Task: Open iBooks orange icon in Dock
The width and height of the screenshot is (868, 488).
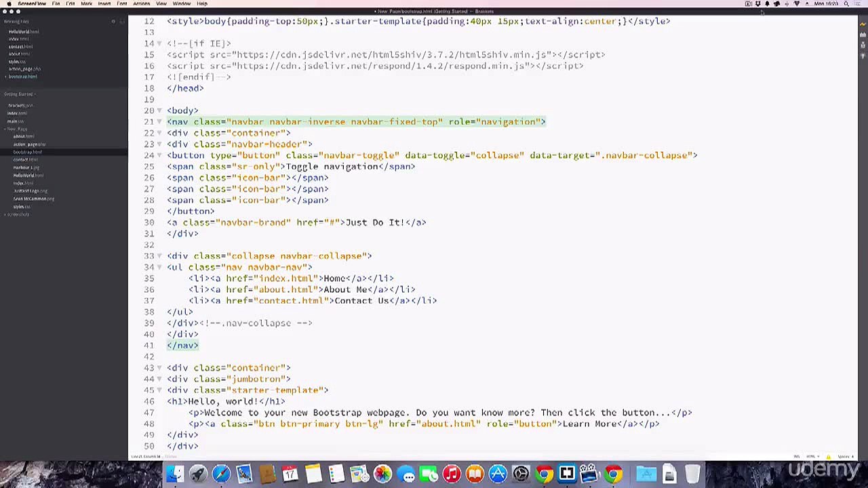Action: (x=475, y=474)
